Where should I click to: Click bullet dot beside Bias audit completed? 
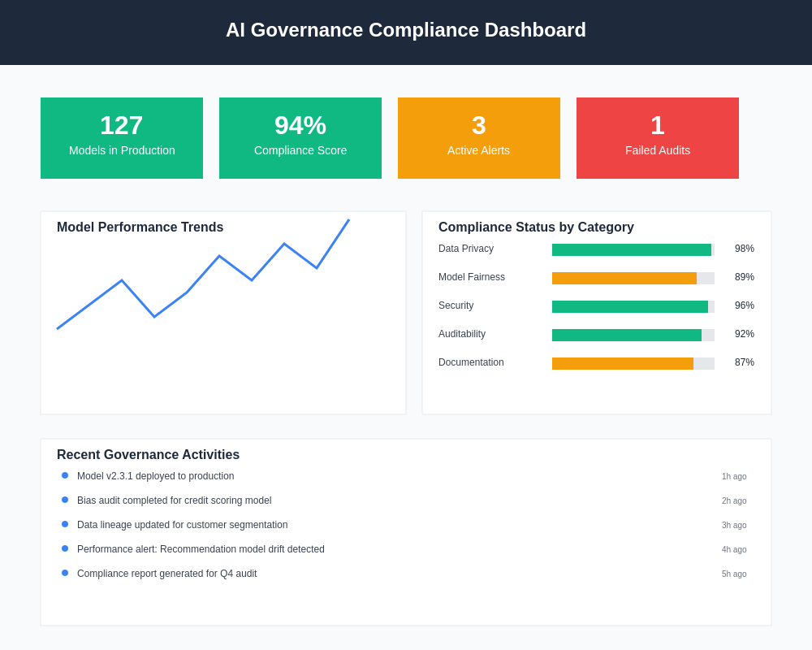click(x=65, y=500)
